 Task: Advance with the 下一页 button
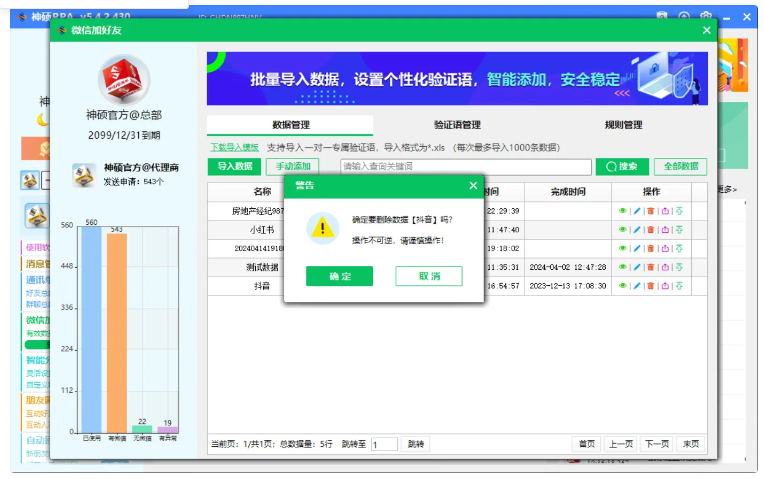(656, 444)
